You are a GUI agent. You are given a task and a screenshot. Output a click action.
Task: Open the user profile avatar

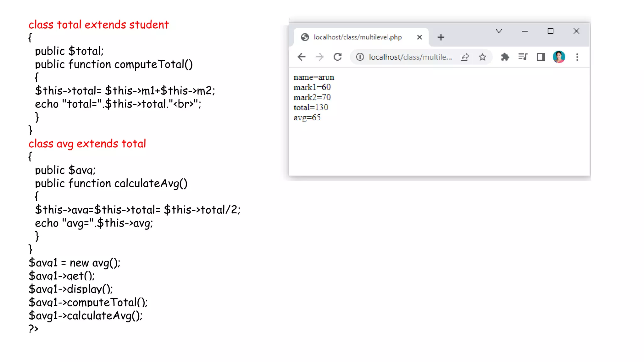[559, 57]
